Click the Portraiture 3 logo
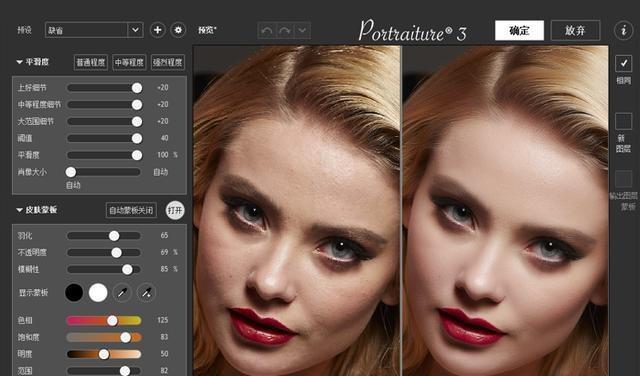The width and height of the screenshot is (640, 376). [x=412, y=31]
